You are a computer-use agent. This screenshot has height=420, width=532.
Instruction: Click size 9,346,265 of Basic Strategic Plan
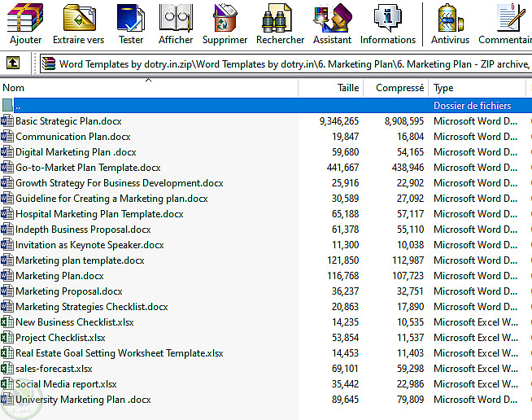pos(339,121)
